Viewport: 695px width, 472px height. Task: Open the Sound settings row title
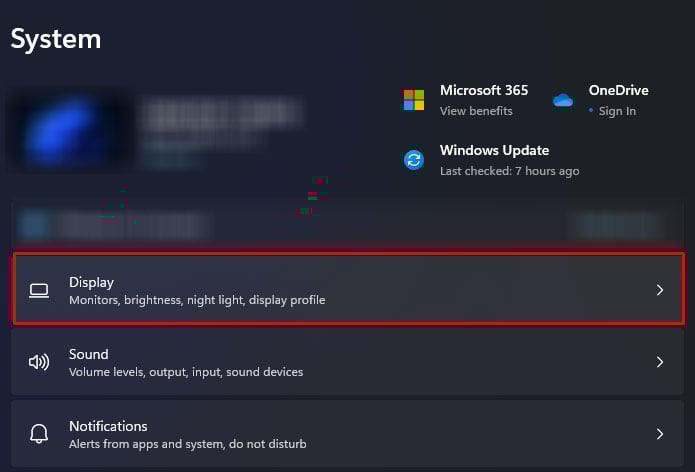(x=89, y=354)
